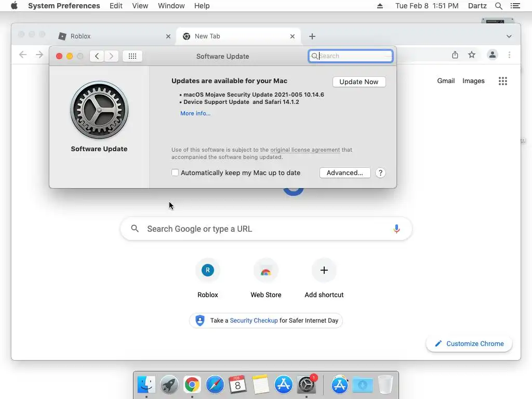Start voice search with microphone icon
The width and height of the screenshot is (532, 399).
point(396,229)
